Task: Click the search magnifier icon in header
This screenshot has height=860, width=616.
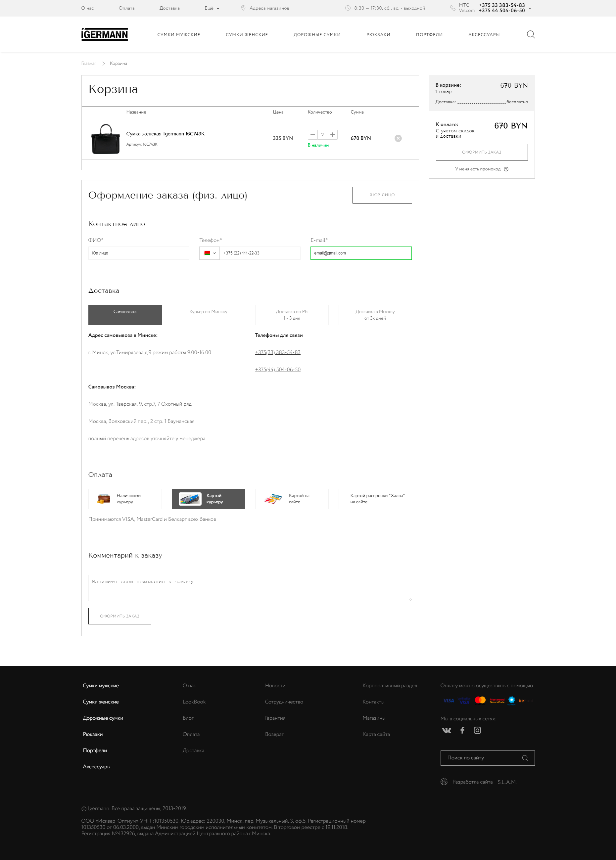Action: pyautogui.click(x=531, y=34)
